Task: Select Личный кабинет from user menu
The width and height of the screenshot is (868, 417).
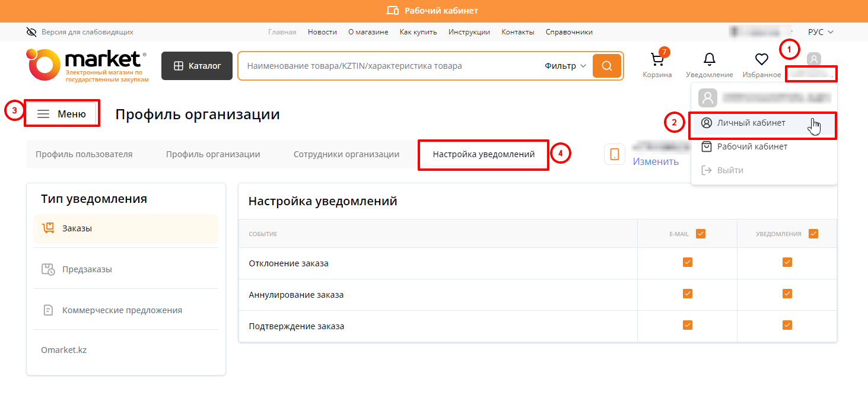Action: click(751, 123)
